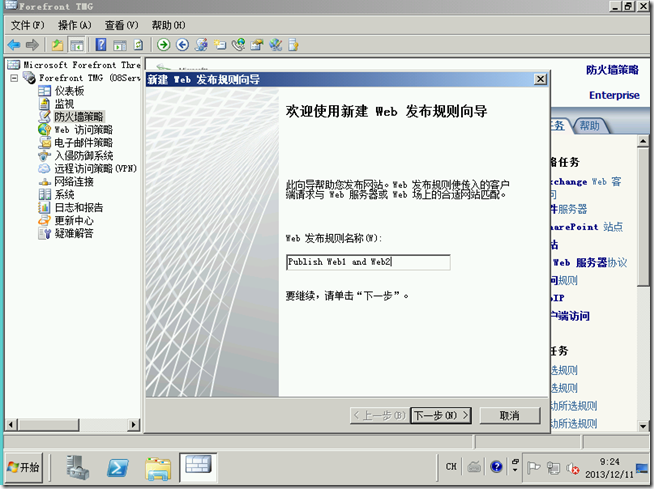Viewport: 654px width, 489px height.
Task: Click the new item star window icon
Action: tap(220, 45)
